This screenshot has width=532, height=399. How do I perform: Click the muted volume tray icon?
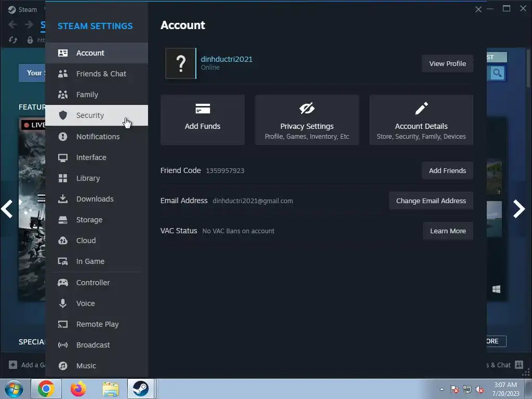[x=480, y=390]
